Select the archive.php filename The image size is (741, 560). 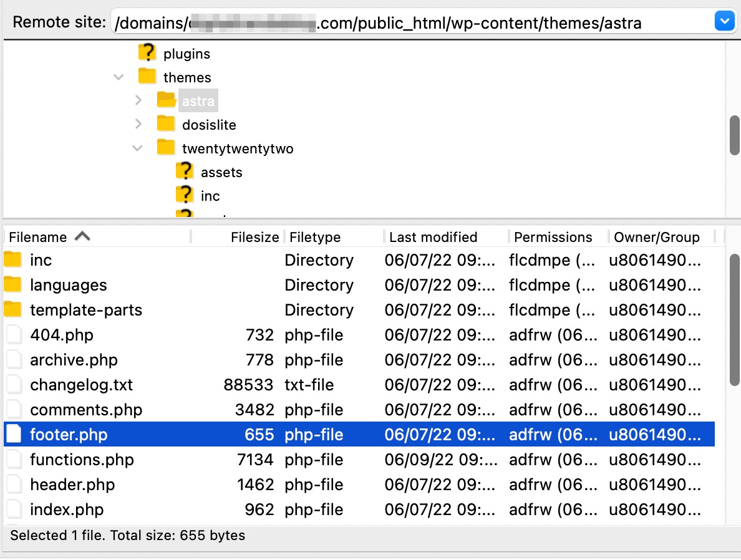pyautogui.click(x=74, y=360)
